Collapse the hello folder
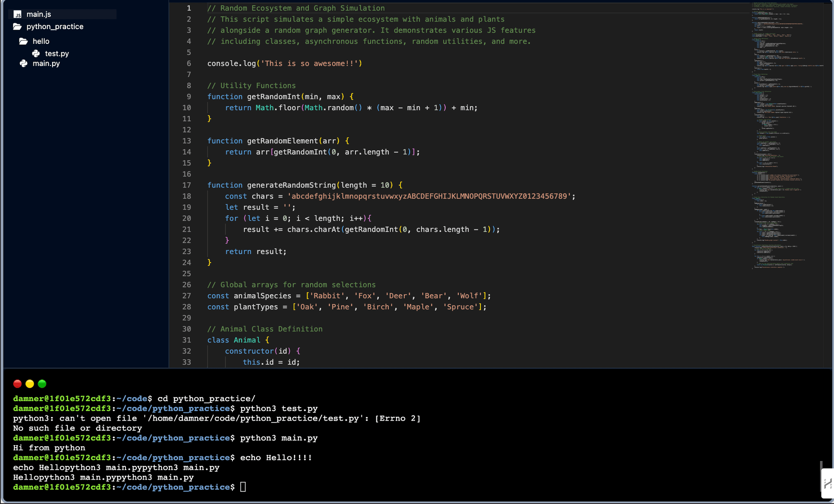The height and width of the screenshot is (504, 834). (40, 41)
